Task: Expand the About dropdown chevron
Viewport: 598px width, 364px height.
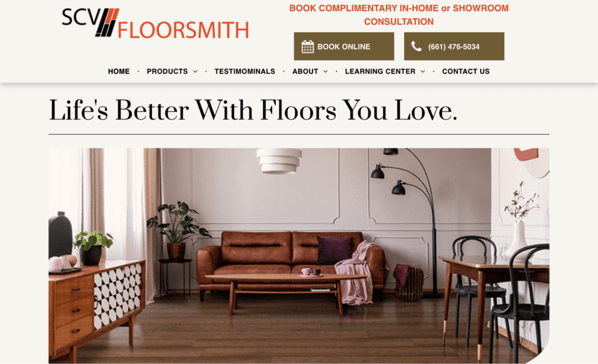Action: click(325, 72)
